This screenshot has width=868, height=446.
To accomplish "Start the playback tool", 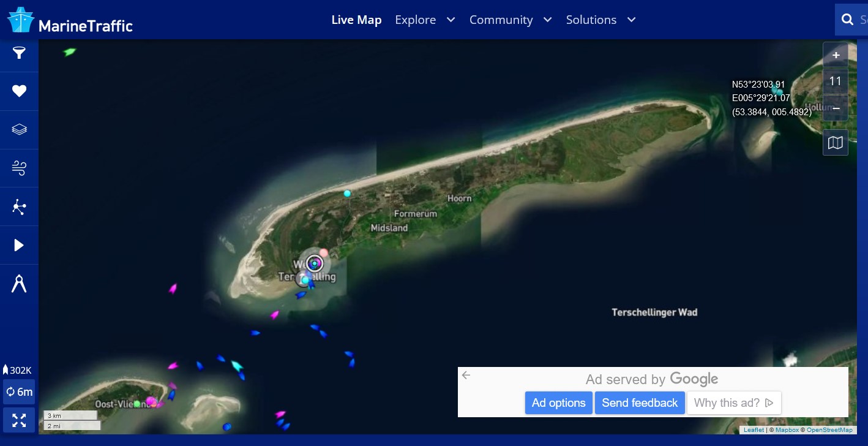I will (19, 246).
